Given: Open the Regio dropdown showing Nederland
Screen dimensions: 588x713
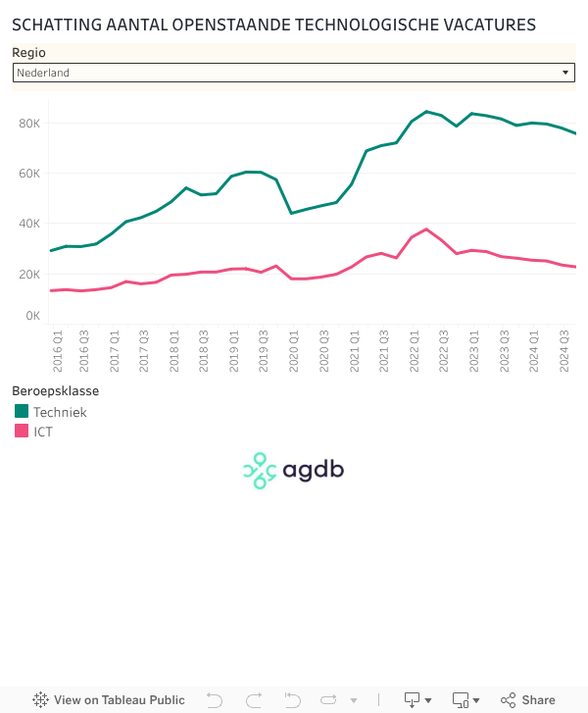Looking at the screenshot, I should 293,73.
